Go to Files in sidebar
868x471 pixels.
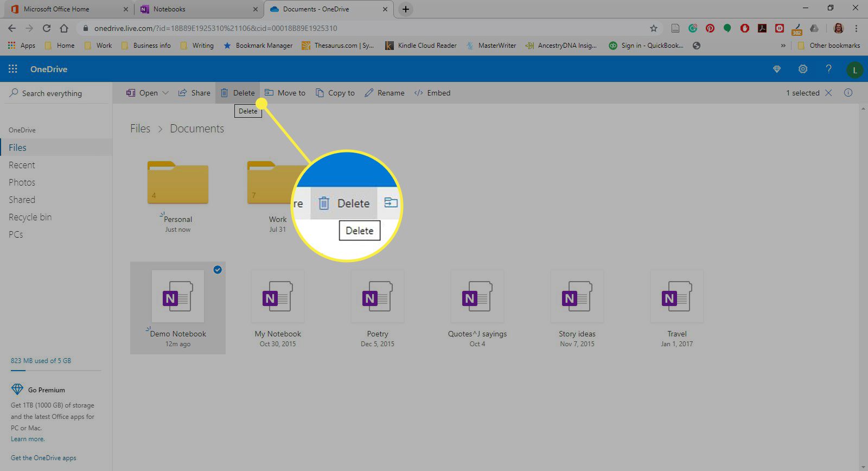coord(56,148)
